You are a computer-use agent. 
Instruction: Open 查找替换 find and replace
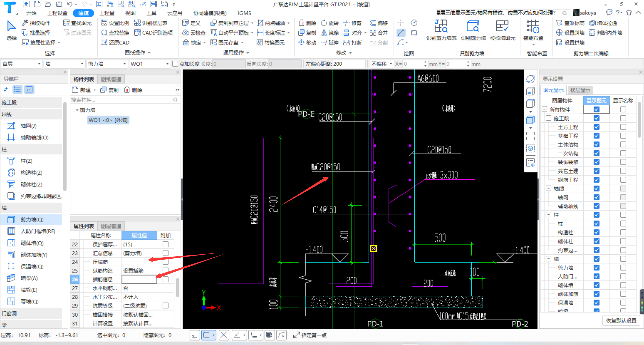(115, 33)
